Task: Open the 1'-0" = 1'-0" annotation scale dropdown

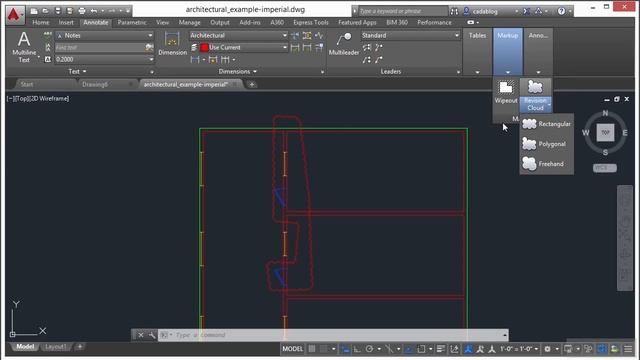Action: pyautogui.click(x=519, y=349)
